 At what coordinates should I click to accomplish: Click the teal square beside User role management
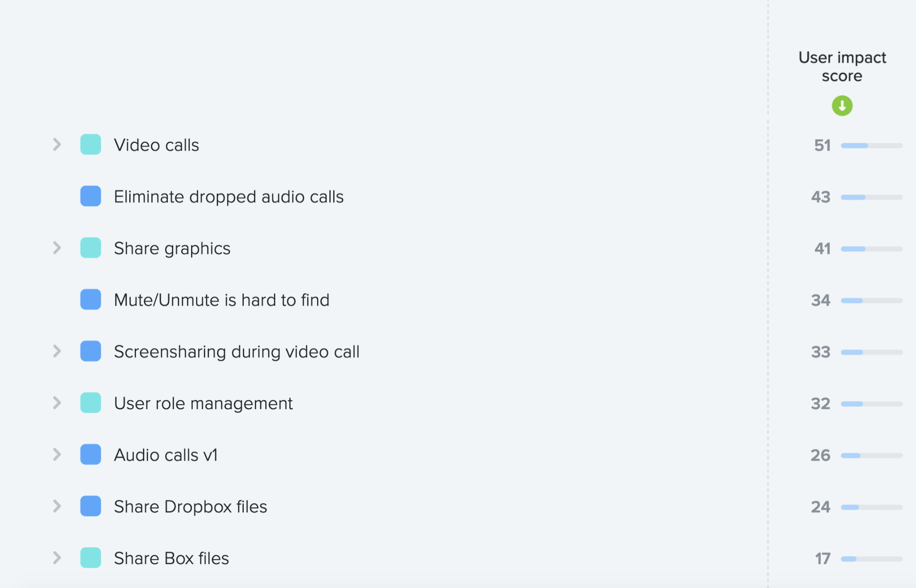point(91,403)
